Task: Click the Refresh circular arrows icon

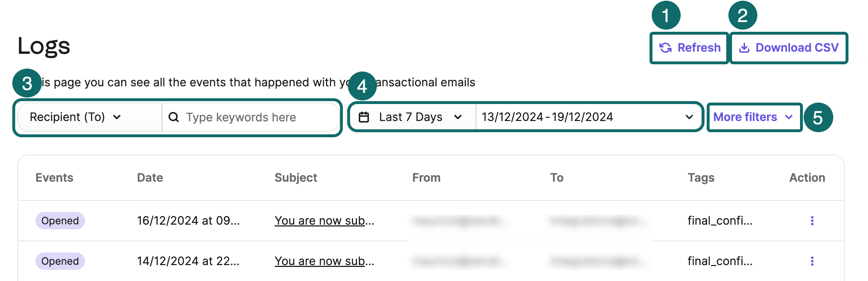Action: click(665, 48)
